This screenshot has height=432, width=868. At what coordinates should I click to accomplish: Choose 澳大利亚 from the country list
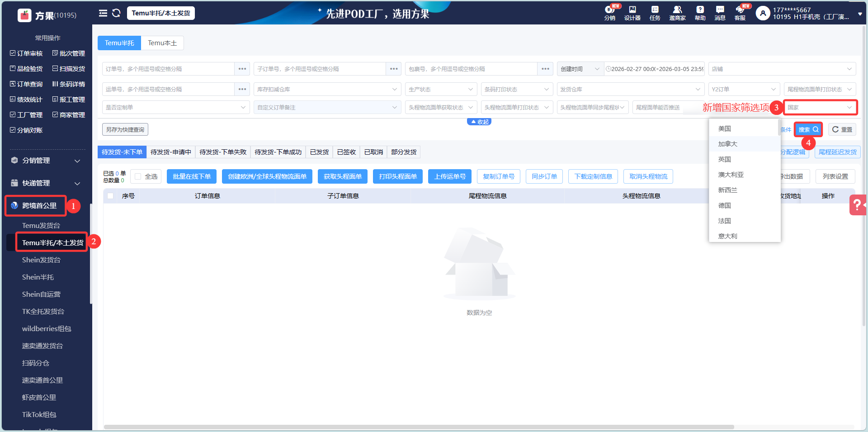744,175
